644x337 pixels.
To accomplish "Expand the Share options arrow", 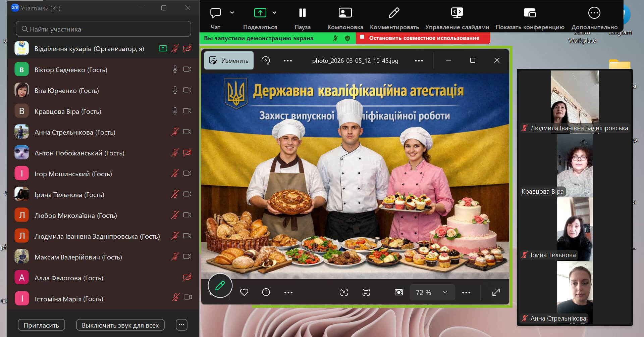I will point(274,13).
